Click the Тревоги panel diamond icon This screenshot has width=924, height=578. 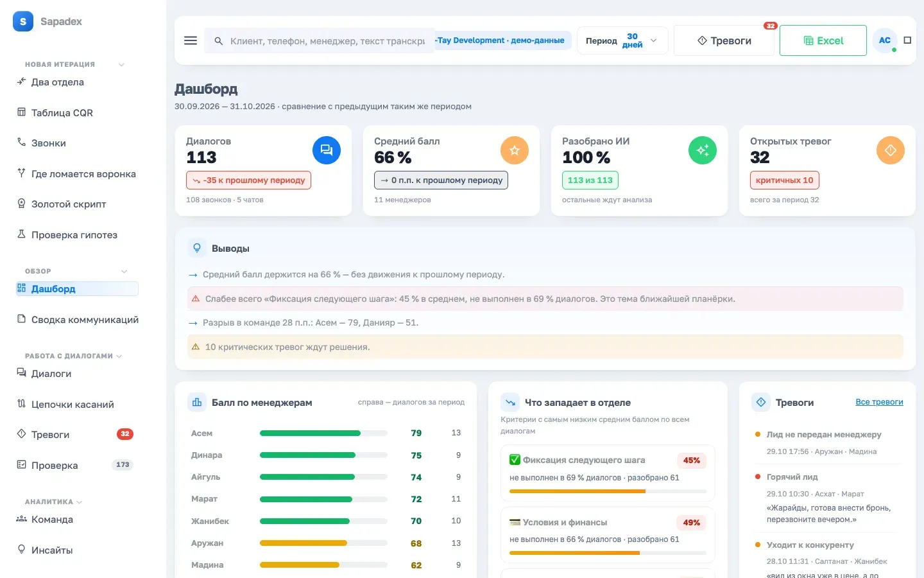click(x=761, y=402)
